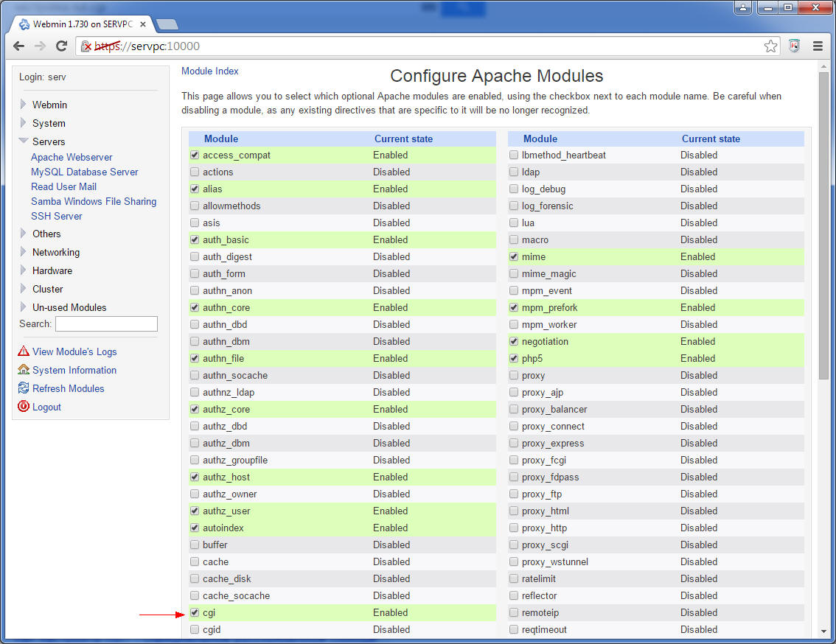The height and width of the screenshot is (644, 836).
Task: Open the Apache Webserver link
Action: pyautogui.click(x=72, y=157)
